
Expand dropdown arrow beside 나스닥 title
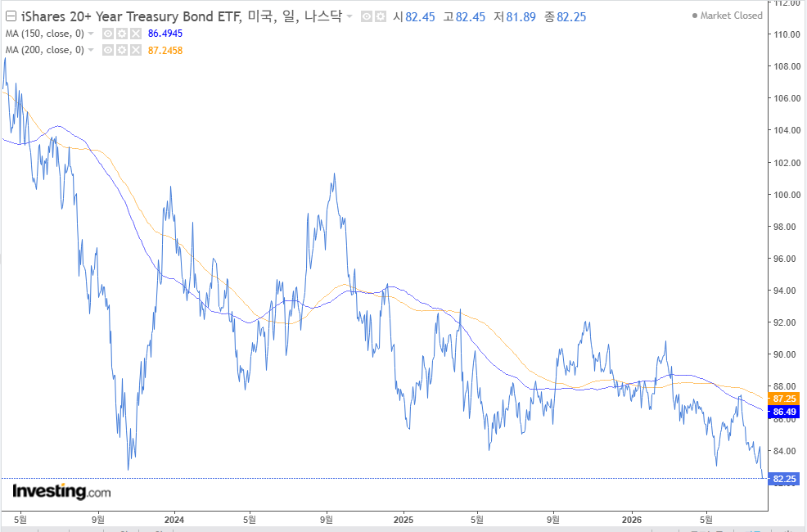349,17
